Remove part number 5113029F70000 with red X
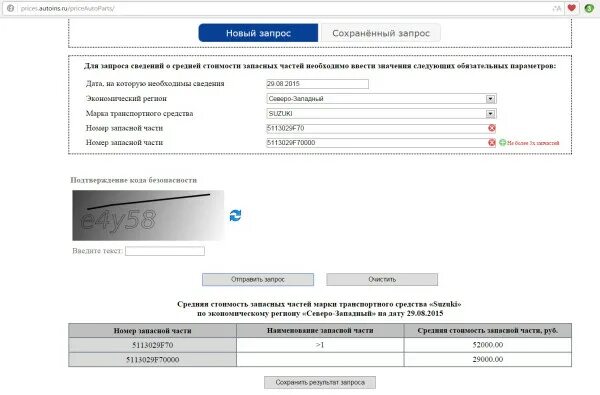 pyautogui.click(x=492, y=143)
